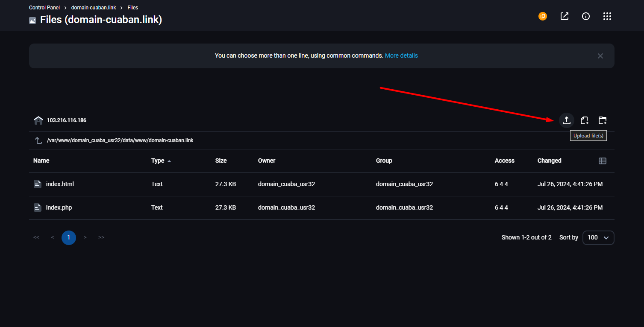Viewport: 644px width, 327px height.
Task: Click the Upload file(s) icon
Action: [x=566, y=120]
